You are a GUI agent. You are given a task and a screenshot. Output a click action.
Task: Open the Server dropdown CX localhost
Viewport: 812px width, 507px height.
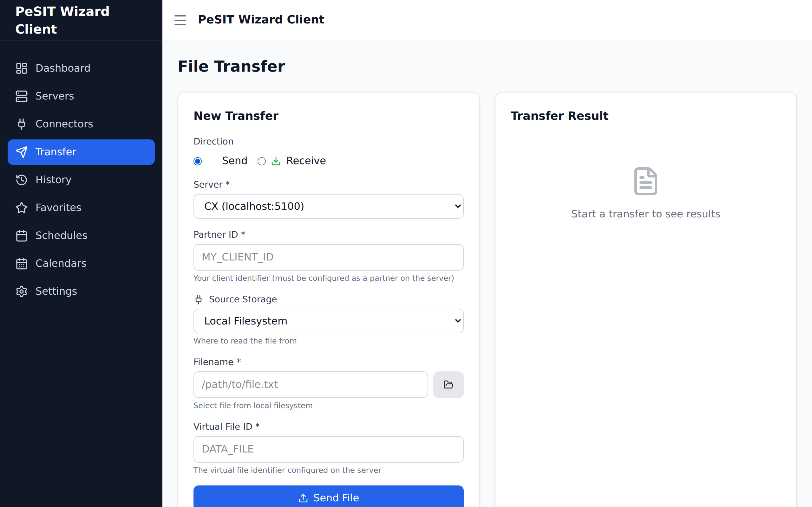[328, 206]
